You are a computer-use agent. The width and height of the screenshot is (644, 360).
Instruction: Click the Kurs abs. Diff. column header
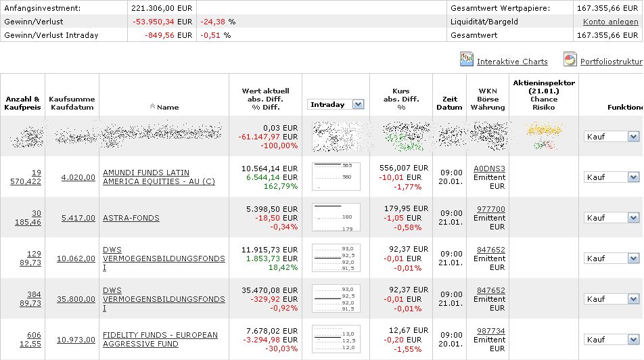click(401, 99)
